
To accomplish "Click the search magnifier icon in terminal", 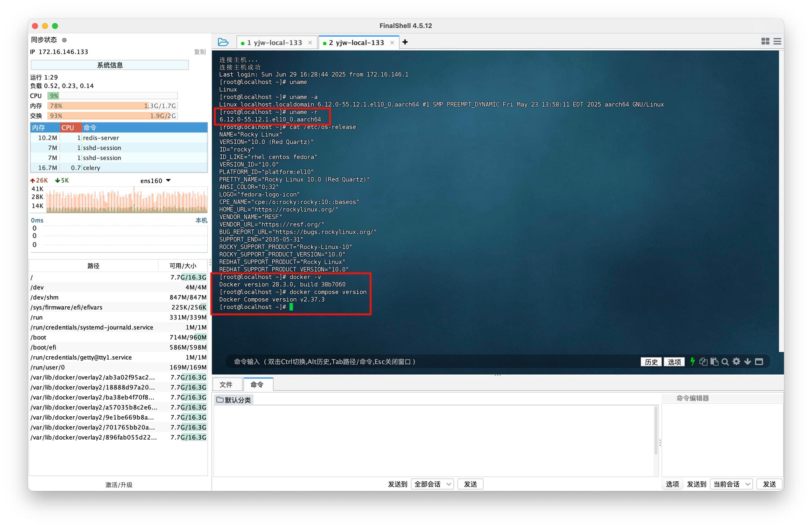I will 725,362.
